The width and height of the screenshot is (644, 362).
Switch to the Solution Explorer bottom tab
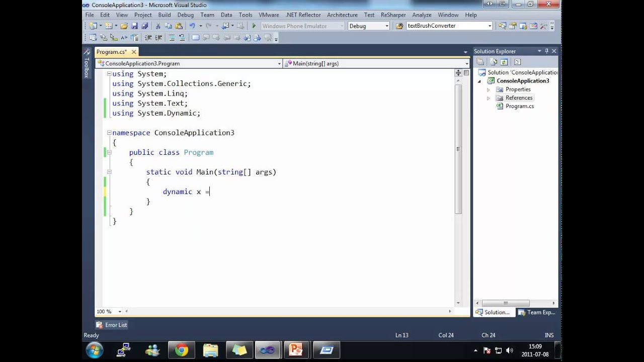tap(493, 312)
